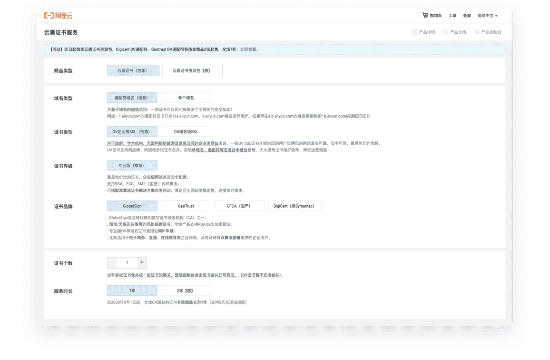Select the 专业版 certificate grade option

[132, 165]
